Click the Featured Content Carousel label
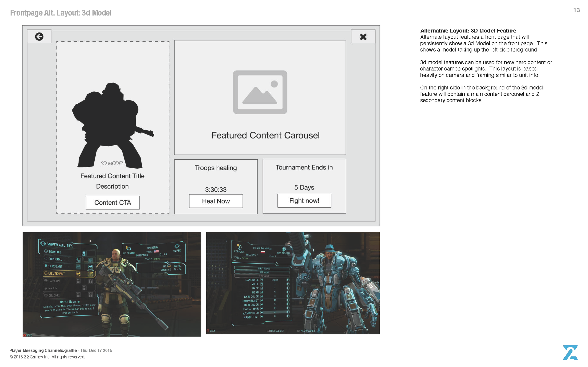This screenshot has height=367, width=588. pyautogui.click(x=265, y=135)
